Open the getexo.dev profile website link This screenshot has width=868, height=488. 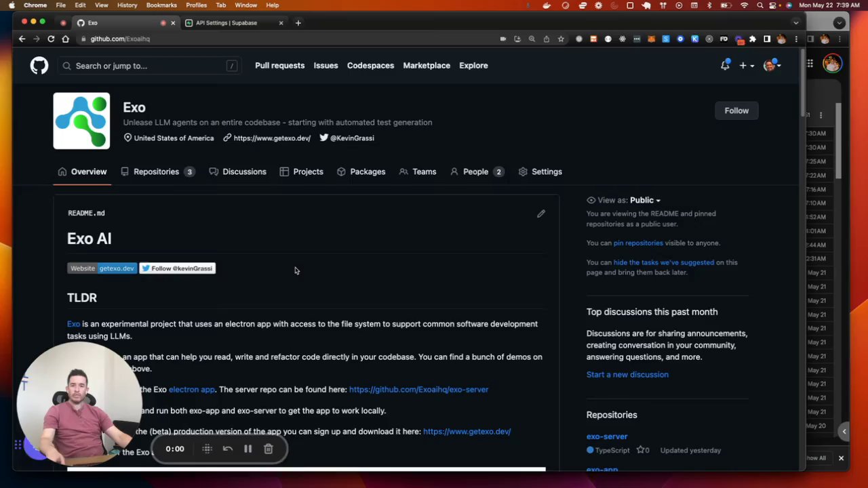coord(272,138)
